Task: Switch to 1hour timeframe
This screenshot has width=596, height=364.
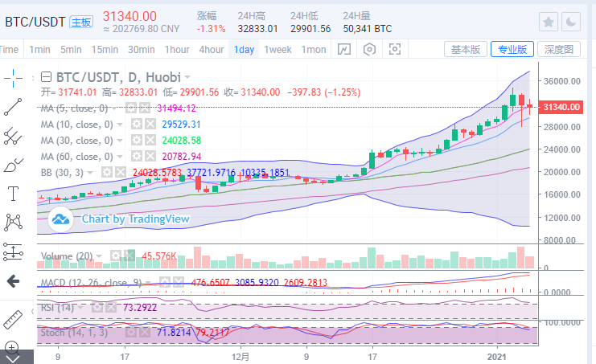Action: (177, 49)
